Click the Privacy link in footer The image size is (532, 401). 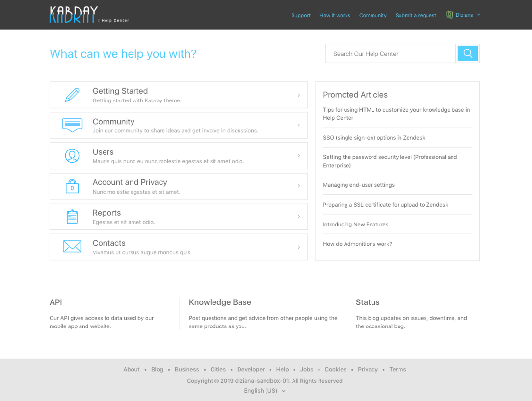pyautogui.click(x=368, y=369)
